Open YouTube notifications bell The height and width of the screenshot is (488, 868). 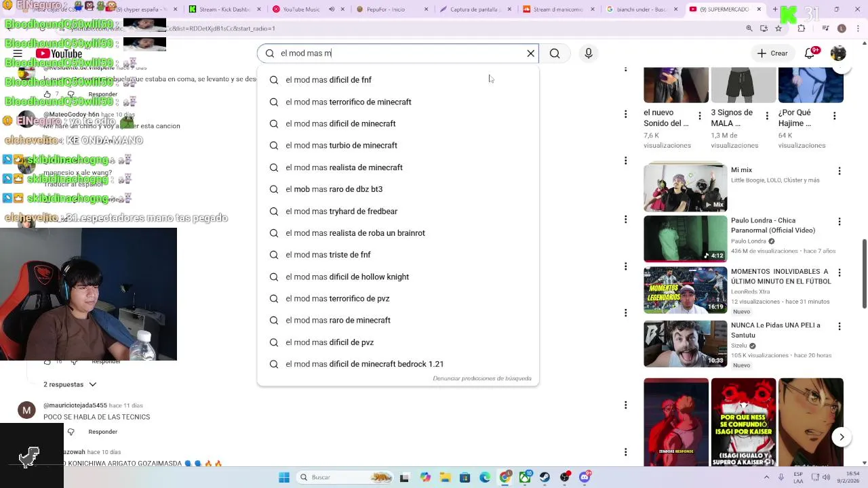coord(810,54)
